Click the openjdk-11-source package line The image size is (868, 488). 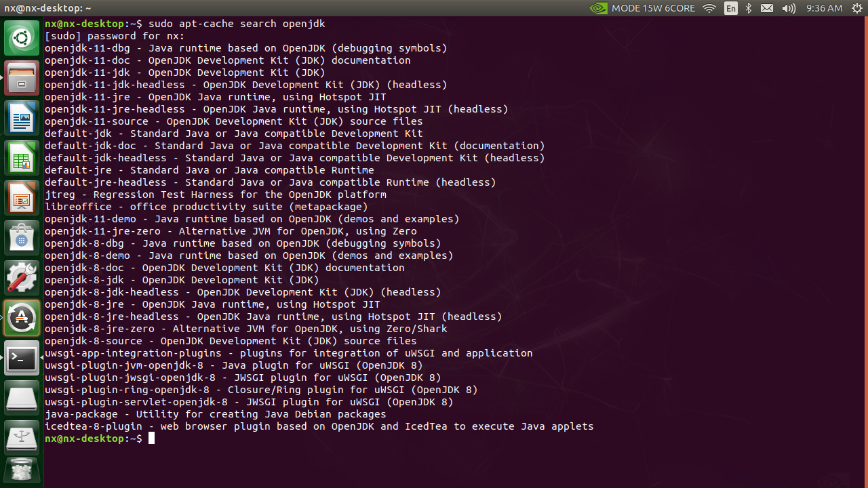234,121
